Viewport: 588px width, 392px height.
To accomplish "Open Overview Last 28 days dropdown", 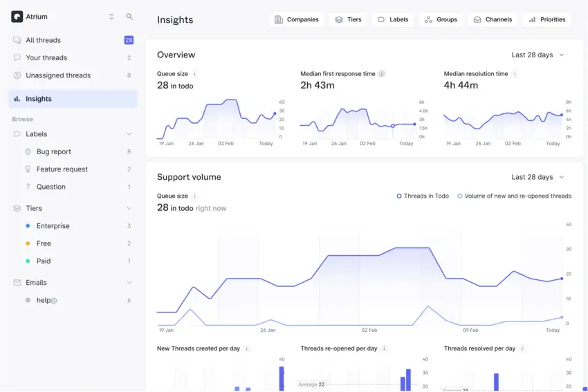I will (538, 55).
